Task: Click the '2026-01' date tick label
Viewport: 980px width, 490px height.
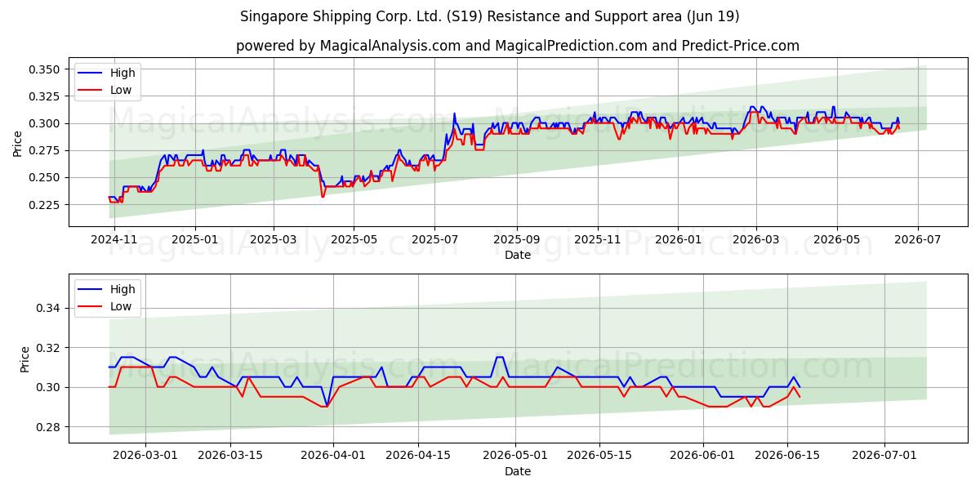Action: tap(678, 239)
